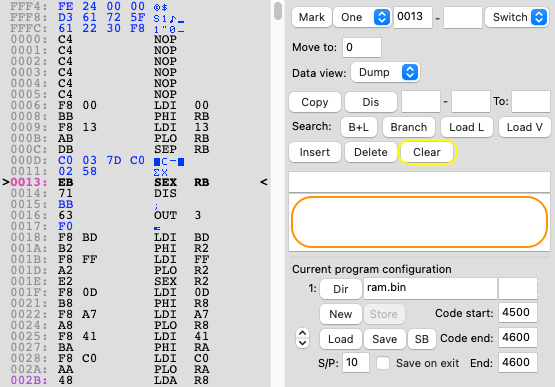This screenshot has height=387, width=555.
Task: Click the Load button
Action: click(341, 339)
